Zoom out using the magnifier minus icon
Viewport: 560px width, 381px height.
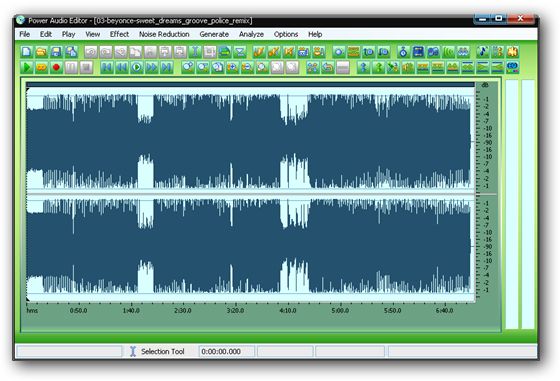coord(247,67)
